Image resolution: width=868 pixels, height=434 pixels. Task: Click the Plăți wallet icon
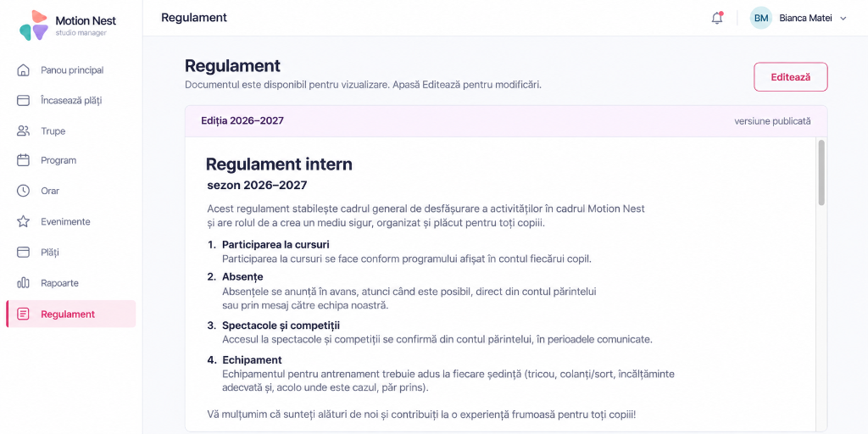click(x=23, y=252)
